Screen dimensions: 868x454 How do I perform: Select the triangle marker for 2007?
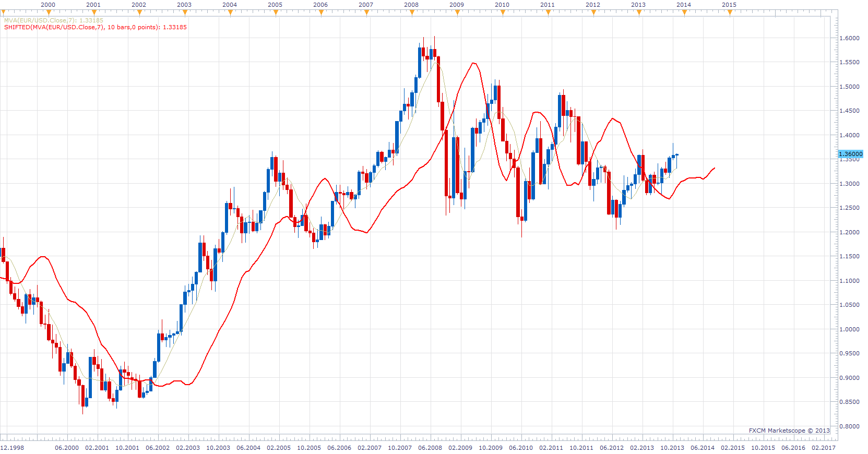[366, 13]
